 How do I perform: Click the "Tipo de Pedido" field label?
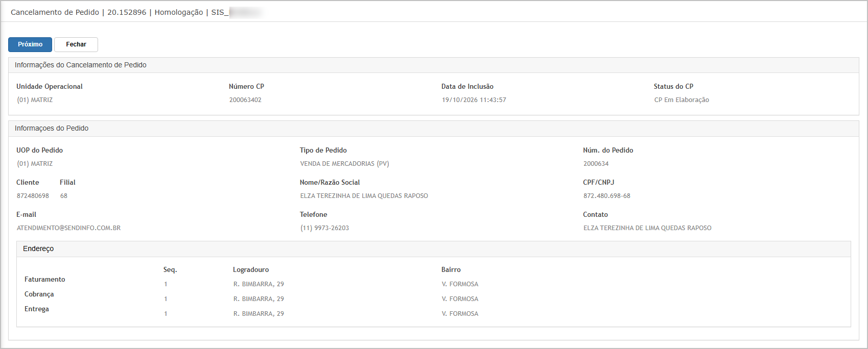[x=323, y=150]
